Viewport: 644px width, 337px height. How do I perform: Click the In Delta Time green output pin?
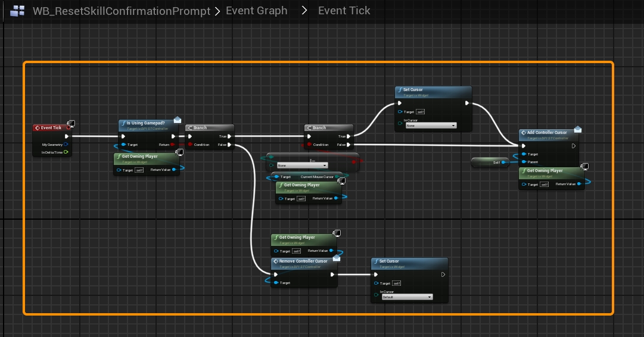66,152
